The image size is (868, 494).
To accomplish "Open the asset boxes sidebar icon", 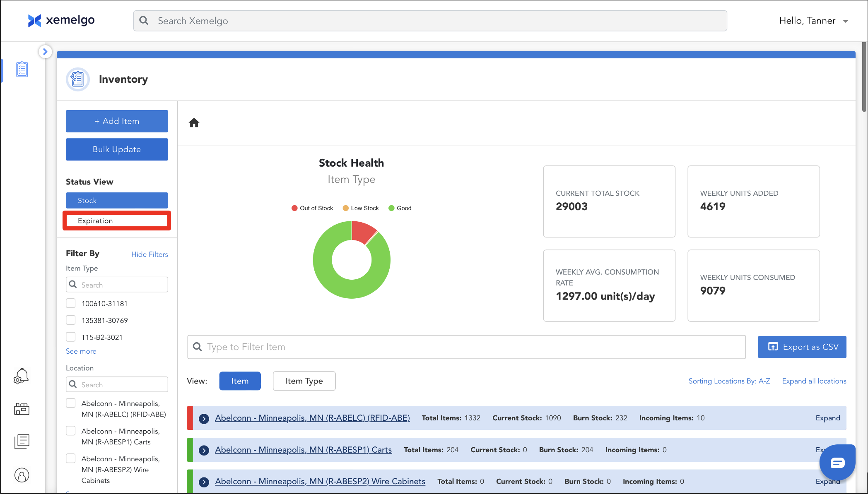I will [22, 409].
